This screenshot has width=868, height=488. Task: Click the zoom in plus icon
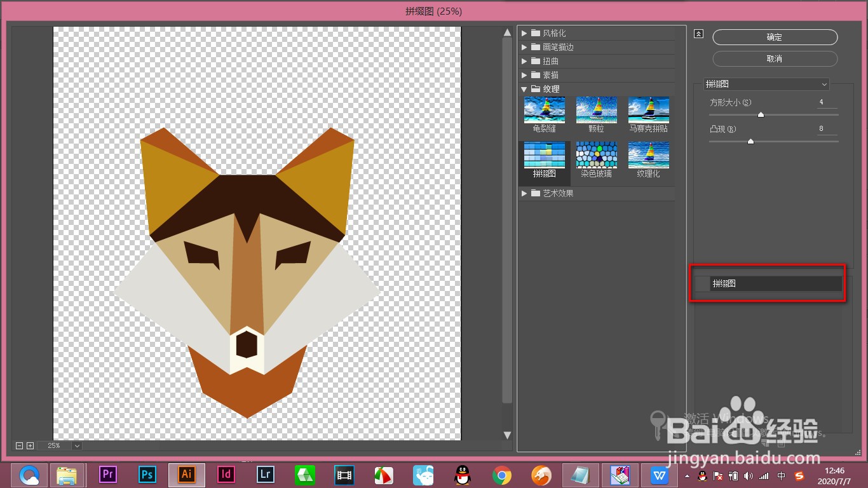pyautogui.click(x=30, y=446)
